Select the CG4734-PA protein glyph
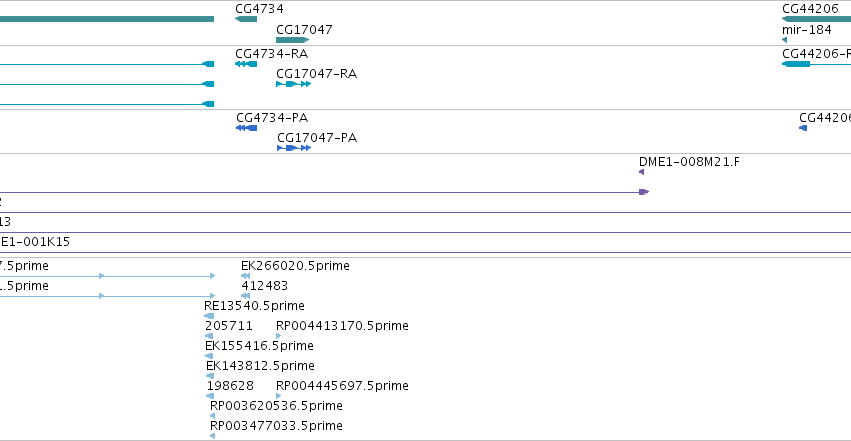The width and height of the screenshot is (851, 441). [x=246, y=128]
